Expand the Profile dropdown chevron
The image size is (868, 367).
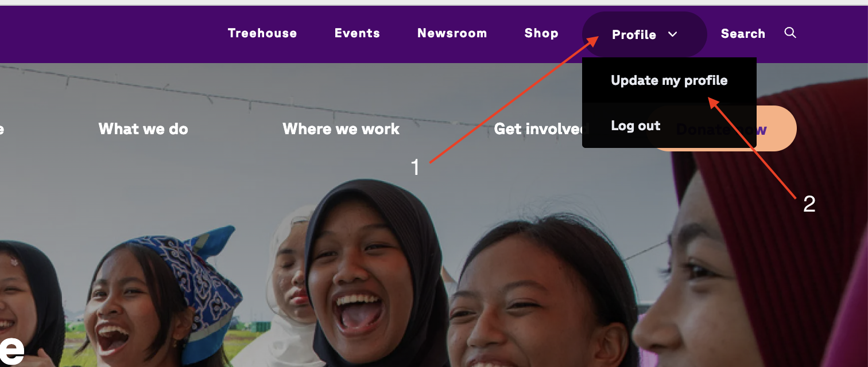(673, 34)
